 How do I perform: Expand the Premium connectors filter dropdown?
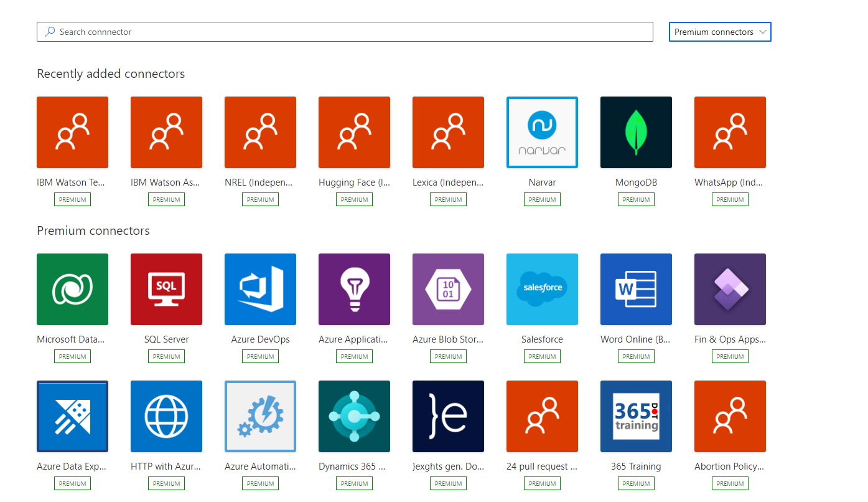click(x=720, y=32)
